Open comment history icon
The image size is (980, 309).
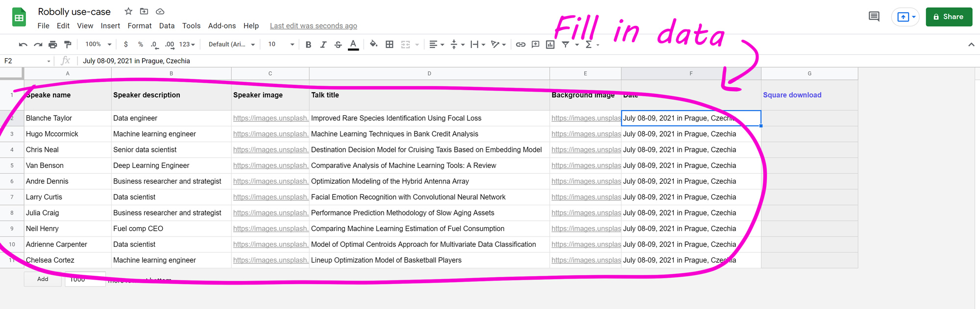[874, 17]
